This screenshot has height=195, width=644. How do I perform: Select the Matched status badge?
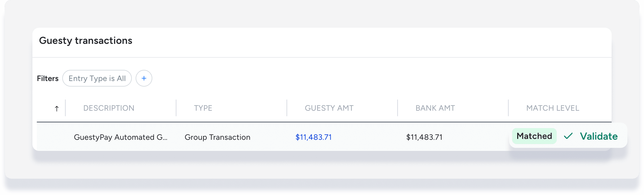[x=534, y=136]
